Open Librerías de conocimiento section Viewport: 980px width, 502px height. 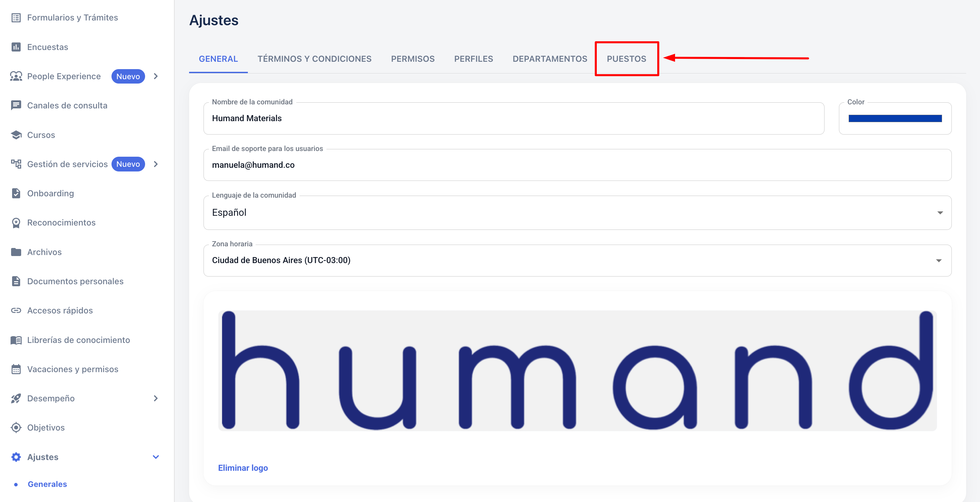pyautogui.click(x=78, y=340)
